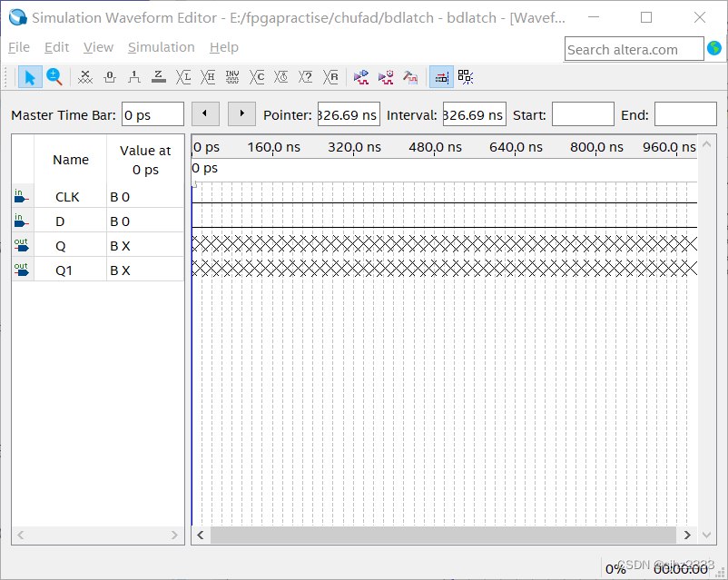Click name panel right scroll arrow
Viewport: 728px width, 580px height.
pos(174,535)
